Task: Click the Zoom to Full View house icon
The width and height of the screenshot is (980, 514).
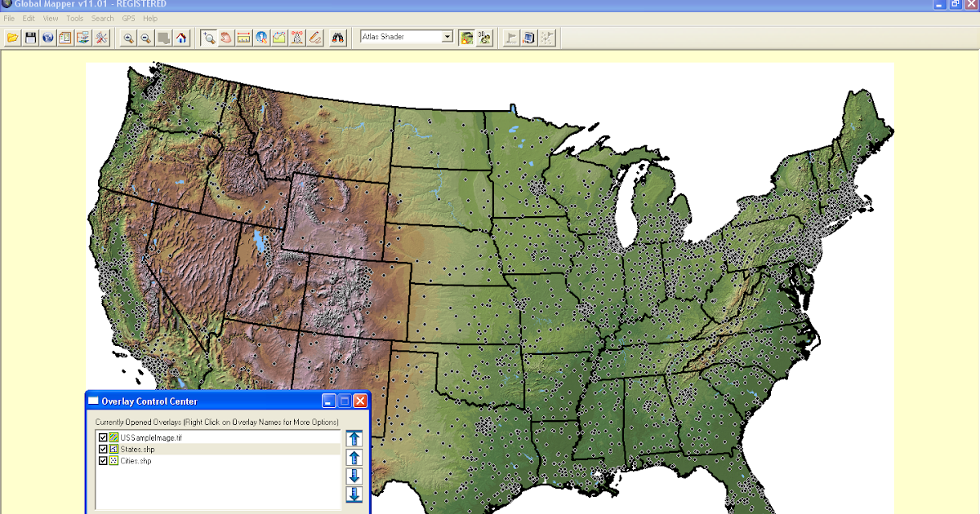Action: 182,37
